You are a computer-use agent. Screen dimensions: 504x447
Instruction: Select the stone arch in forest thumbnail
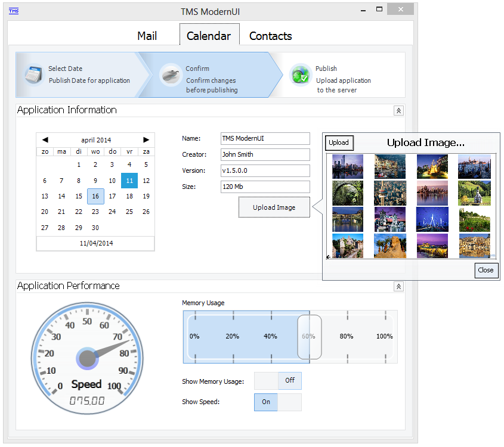pyautogui.click(x=348, y=193)
